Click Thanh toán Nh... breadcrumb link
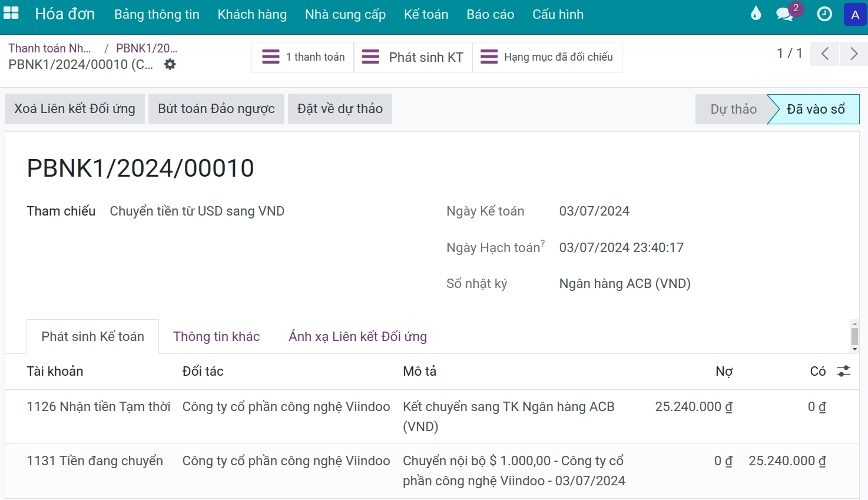Viewport: 868px width, 500px height. 49,48
